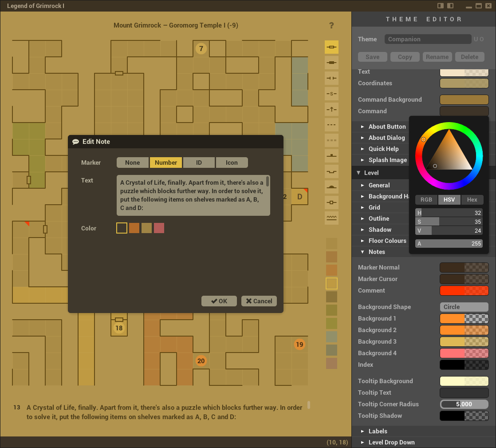Click note marker 18 on the map
Image resolution: width=496 pixels, height=448 pixels.
(x=119, y=328)
